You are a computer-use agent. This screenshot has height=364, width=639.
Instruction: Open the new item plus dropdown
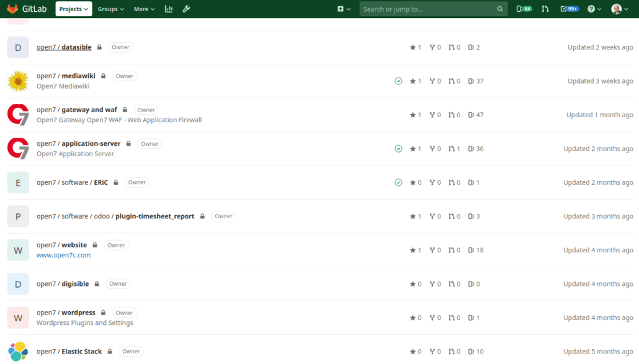[344, 9]
